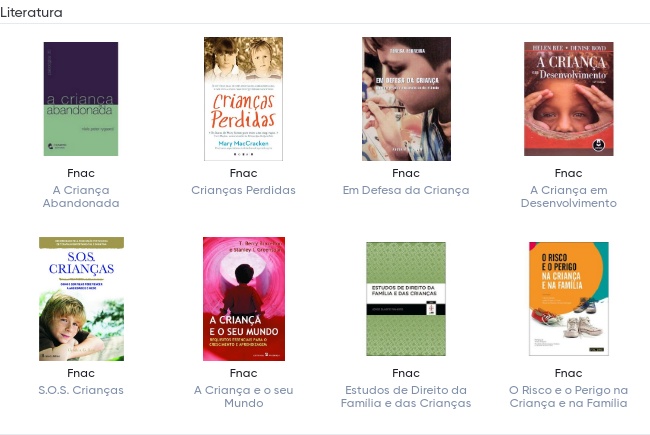Open the Crianças Perdidas title link
Screen dimensions: 650x435
(243, 190)
